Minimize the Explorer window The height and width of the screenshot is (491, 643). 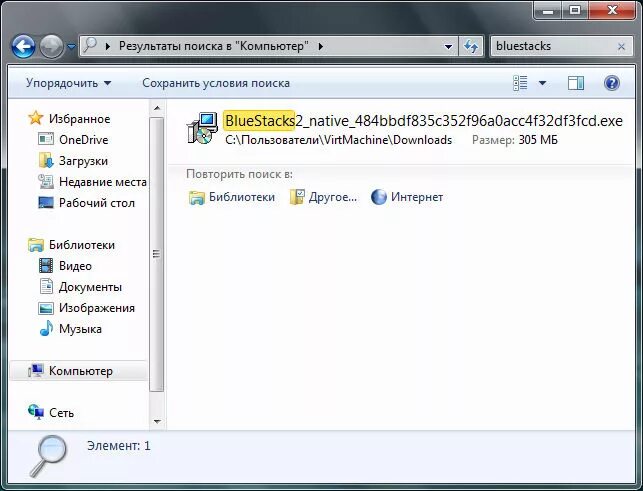tap(548, 10)
